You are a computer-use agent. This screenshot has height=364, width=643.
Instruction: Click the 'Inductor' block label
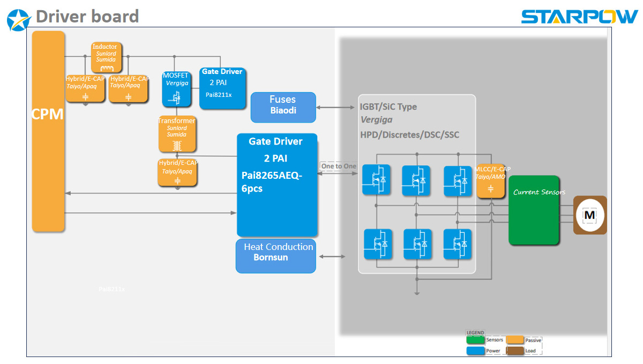pos(104,47)
